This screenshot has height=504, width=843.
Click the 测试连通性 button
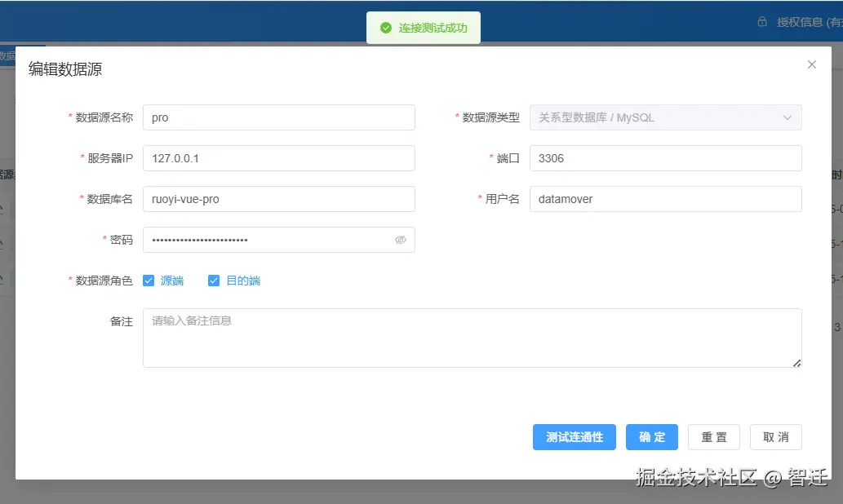pyautogui.click(x=575, y=437)
